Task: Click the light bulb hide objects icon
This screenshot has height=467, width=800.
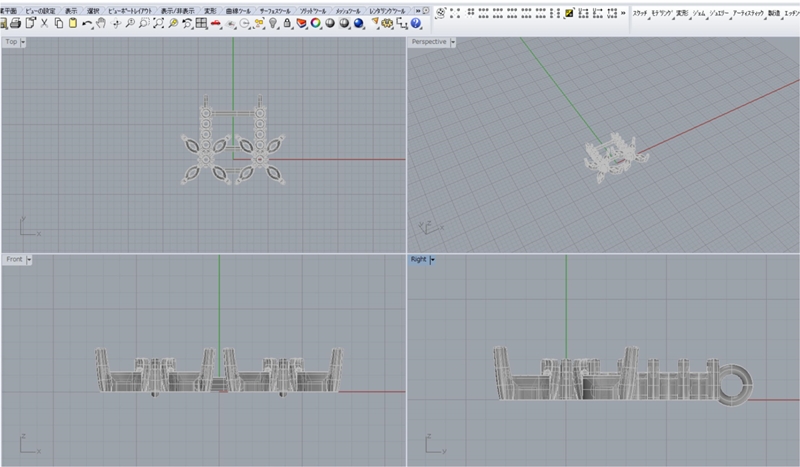Action: tap(273, 23)
